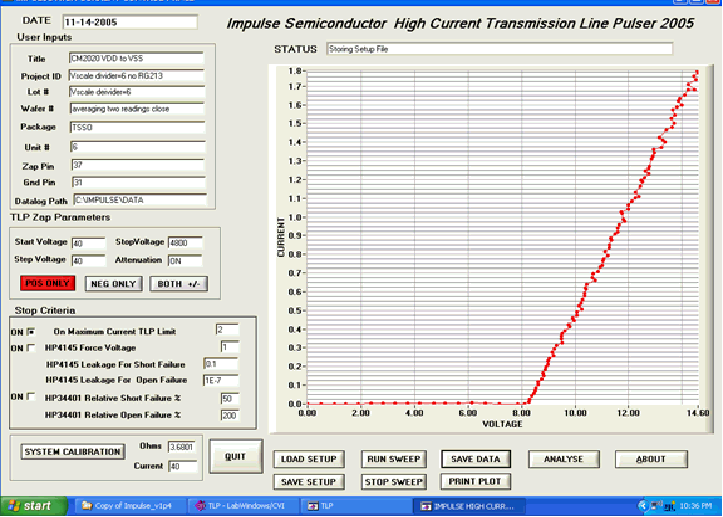This screenshot has width=723, height=517.
Task: Open the ANALYSE function
Action: (563, 459)
